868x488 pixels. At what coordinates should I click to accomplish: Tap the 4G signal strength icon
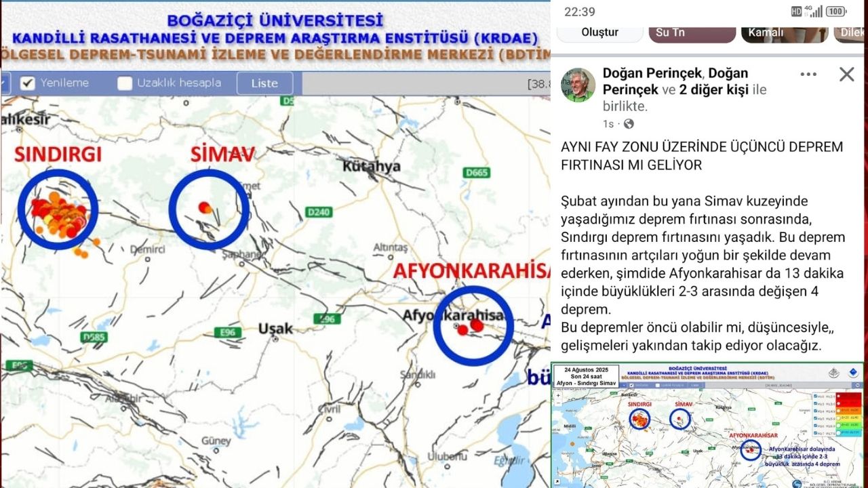[814, 12]
